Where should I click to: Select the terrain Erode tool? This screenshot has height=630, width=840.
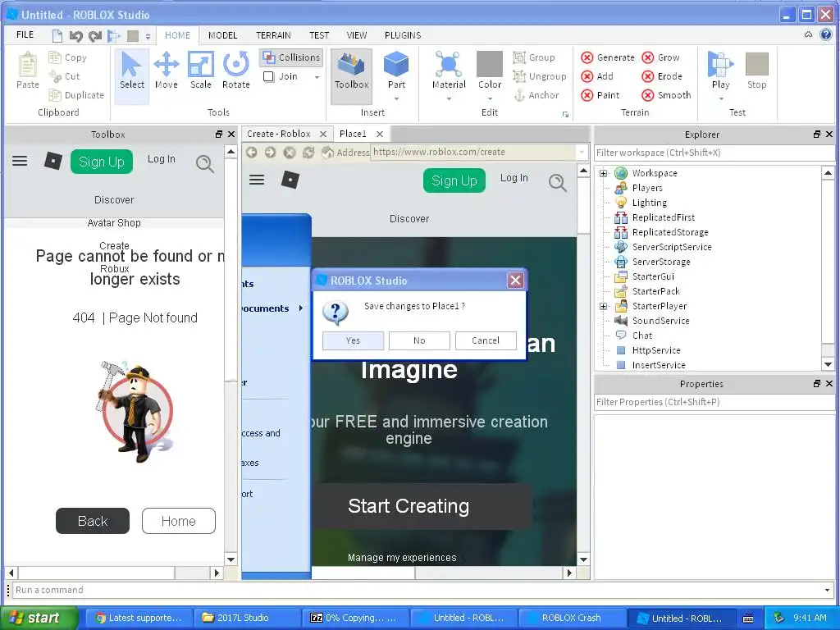click(x=662, y=76)
